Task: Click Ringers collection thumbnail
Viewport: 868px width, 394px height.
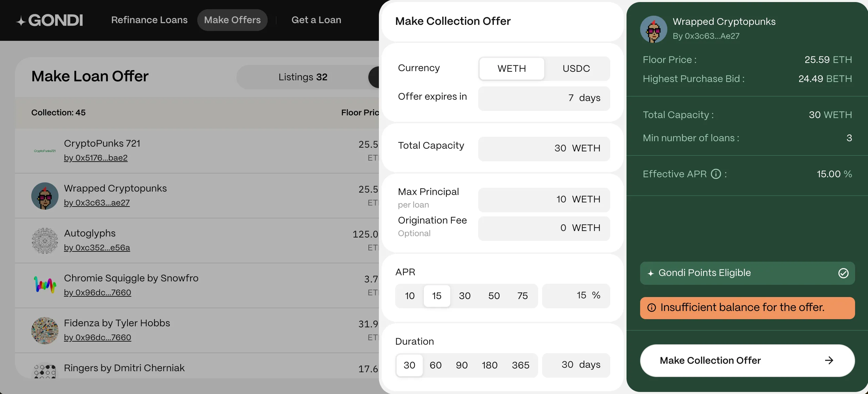Action: click(x=45, y=371)
